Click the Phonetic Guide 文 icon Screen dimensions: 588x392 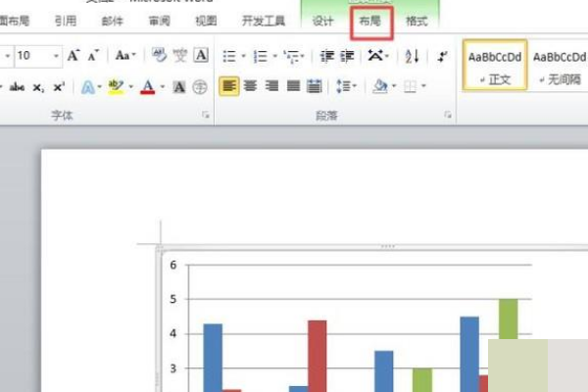(x=180, y=56)
